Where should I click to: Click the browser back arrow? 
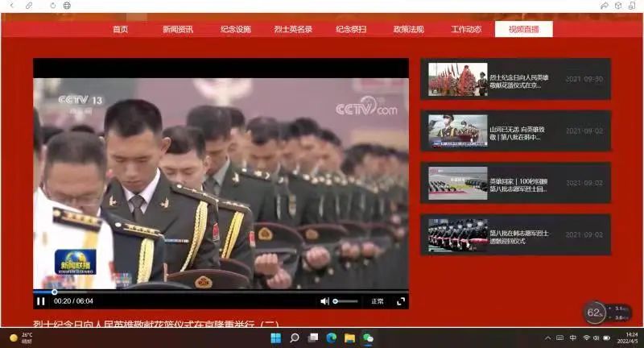pos(11,6)
